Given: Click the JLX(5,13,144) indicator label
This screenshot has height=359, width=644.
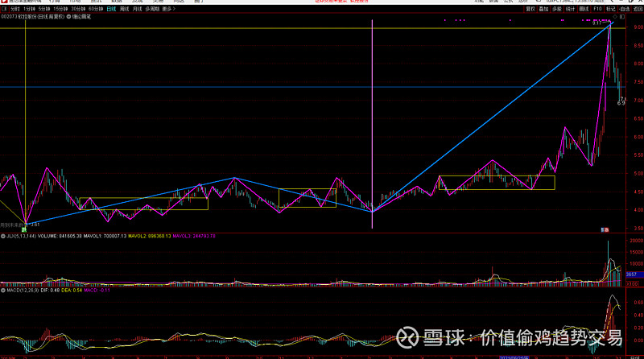Looking at the screenshot, I should pyautogui.click(x=22, y=236).
